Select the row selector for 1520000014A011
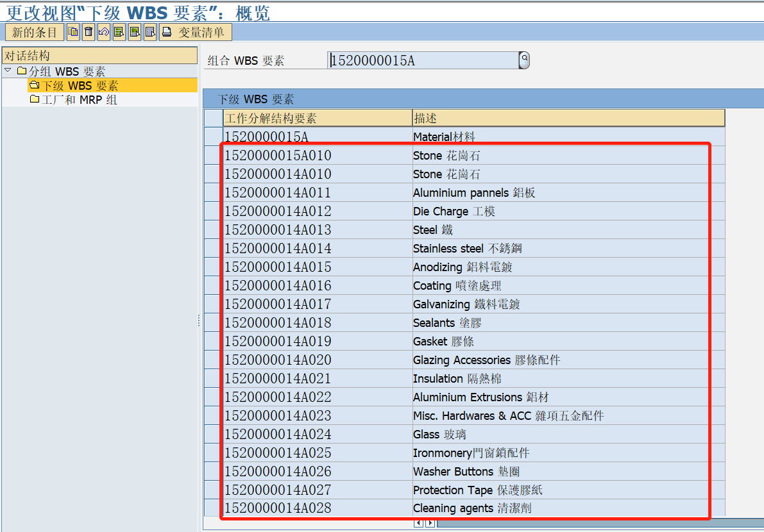764x532 pixels. (214, 192)
